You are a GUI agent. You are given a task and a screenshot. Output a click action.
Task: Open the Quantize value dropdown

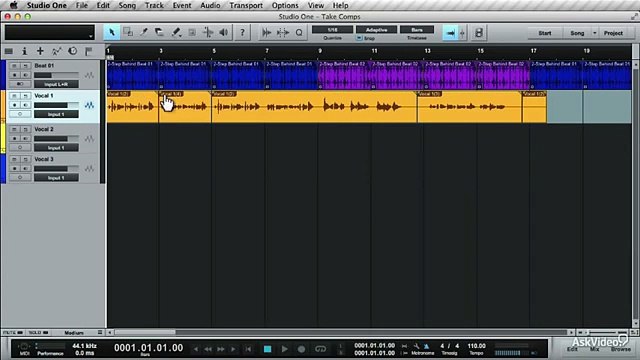click(332, 30)
